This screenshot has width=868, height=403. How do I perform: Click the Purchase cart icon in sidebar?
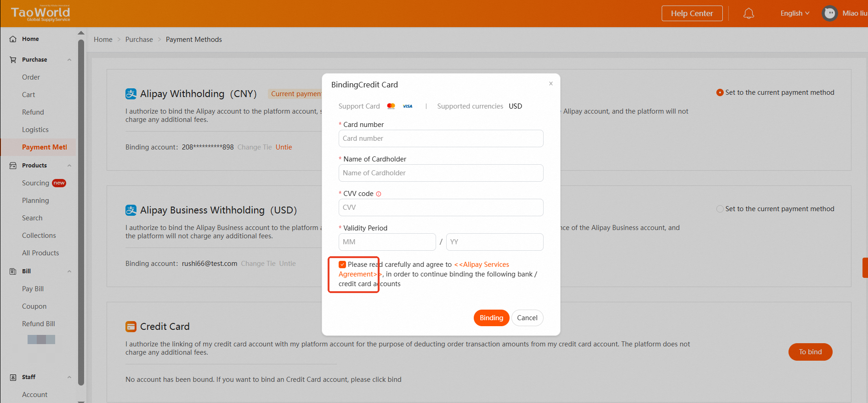(x=13, y=60)
